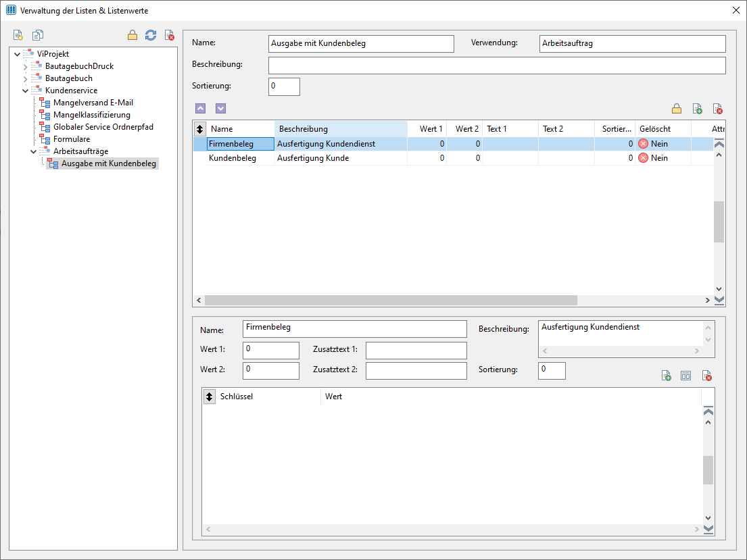Viewport: 747px width, 560px height.
Task: Delete the key entry above the Schlüssel table
Action: click(x=707, y=376)
